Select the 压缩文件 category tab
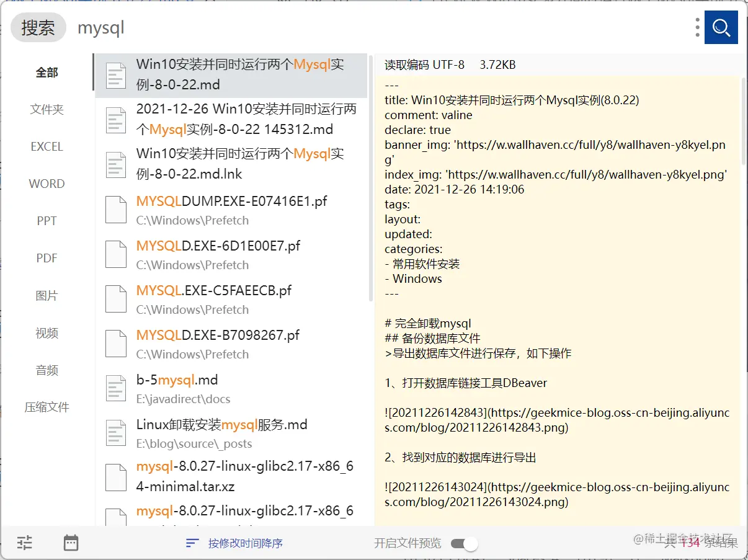Image resolution: width=748 pixels, height=560 pixels. pyautogui.click(x=47, y=407)
